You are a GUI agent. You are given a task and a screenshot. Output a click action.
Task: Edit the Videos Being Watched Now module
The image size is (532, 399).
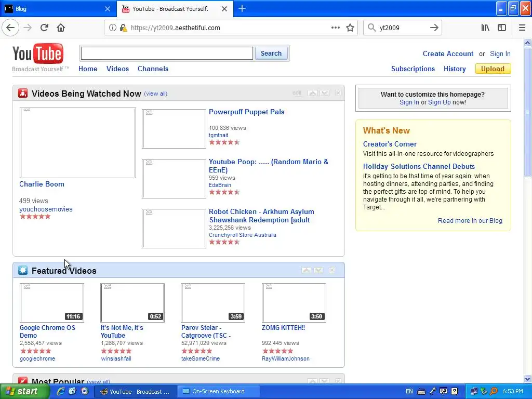click(297, 93)
